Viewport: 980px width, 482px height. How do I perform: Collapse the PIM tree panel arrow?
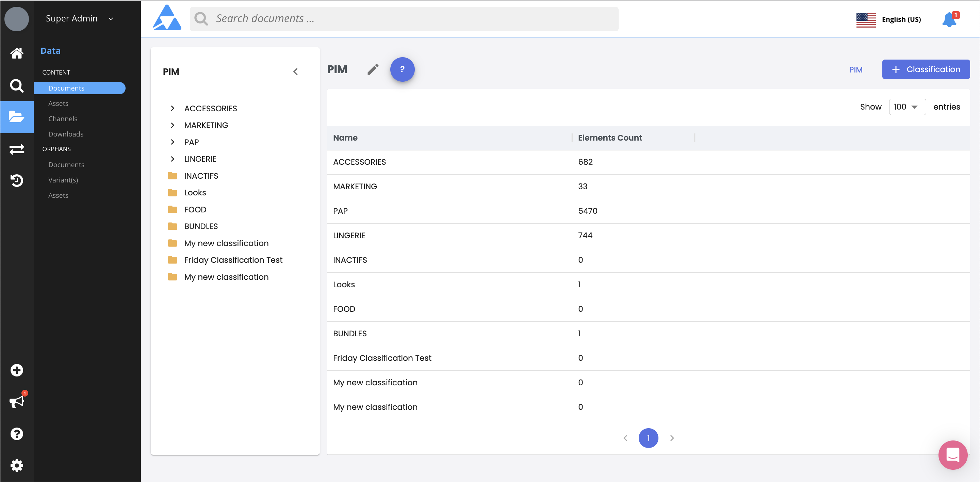coord(296,71)
